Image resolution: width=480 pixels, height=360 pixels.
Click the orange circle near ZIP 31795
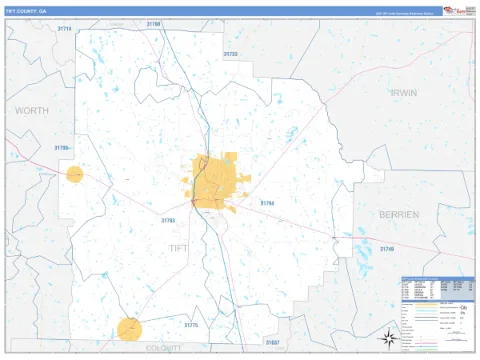[75, 174]
